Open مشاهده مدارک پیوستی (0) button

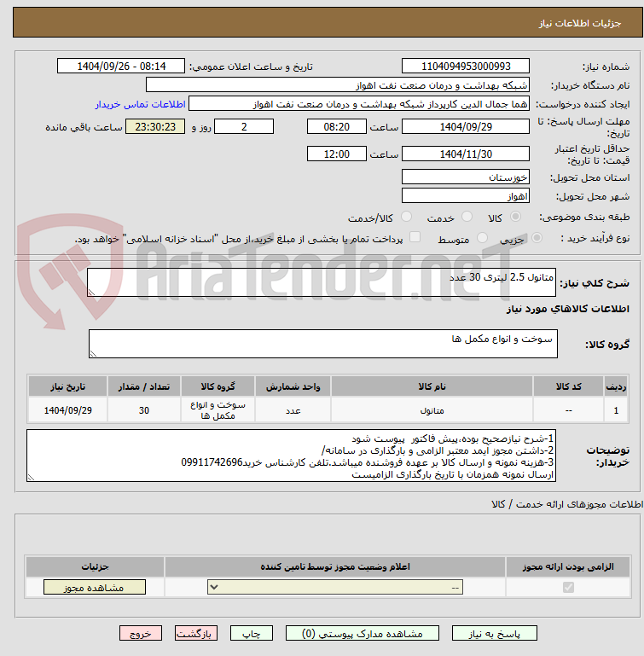coord(363,634)
